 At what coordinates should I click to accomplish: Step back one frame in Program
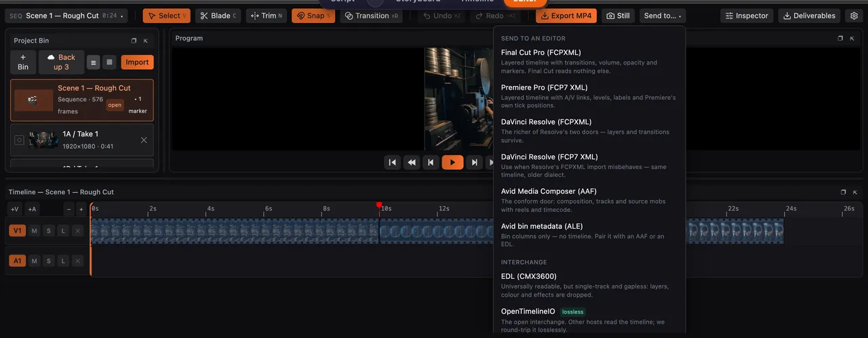(431, 162)
